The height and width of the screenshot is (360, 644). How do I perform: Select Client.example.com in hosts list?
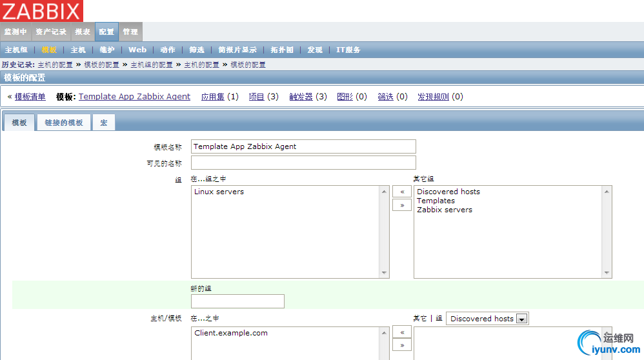click(231, 333)
